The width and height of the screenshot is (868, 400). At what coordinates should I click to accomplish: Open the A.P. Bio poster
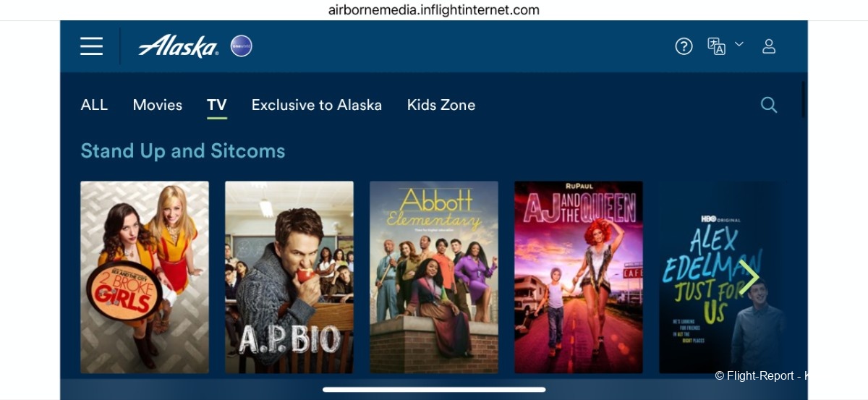point(289,277)
